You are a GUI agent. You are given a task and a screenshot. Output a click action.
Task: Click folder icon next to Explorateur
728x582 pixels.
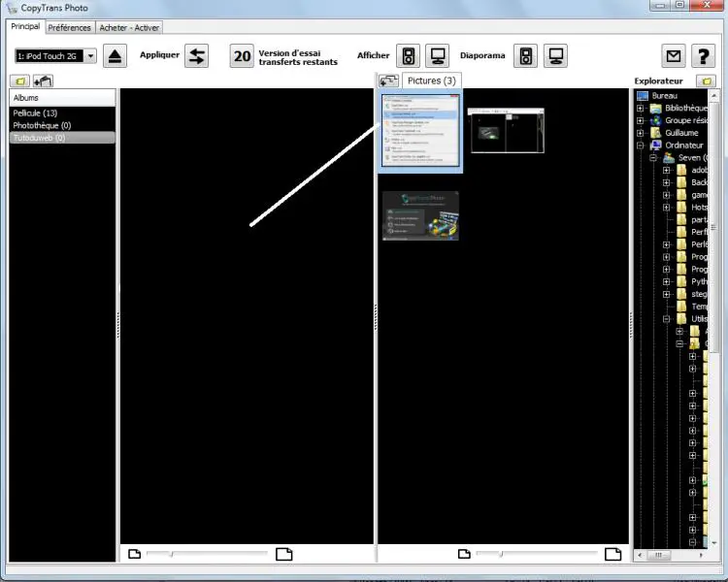pyautogui.click(x=707, y=81)
